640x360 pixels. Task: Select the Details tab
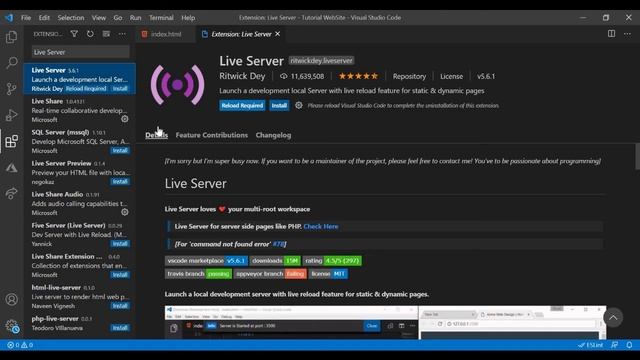pos(157,135)
